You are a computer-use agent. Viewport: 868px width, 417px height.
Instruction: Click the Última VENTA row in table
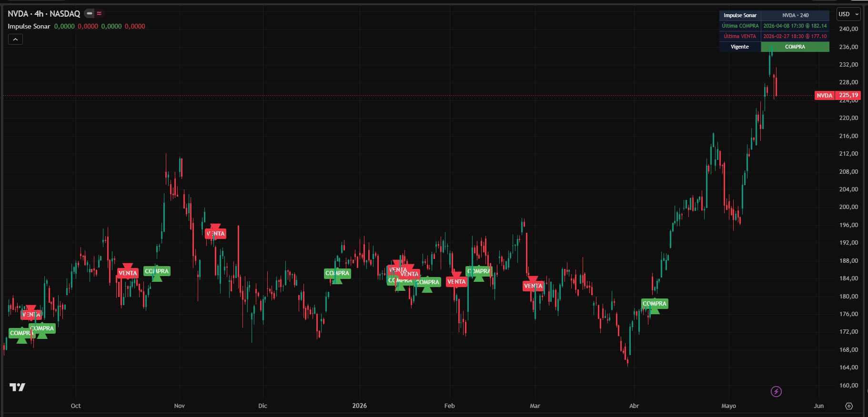point(774,36)
